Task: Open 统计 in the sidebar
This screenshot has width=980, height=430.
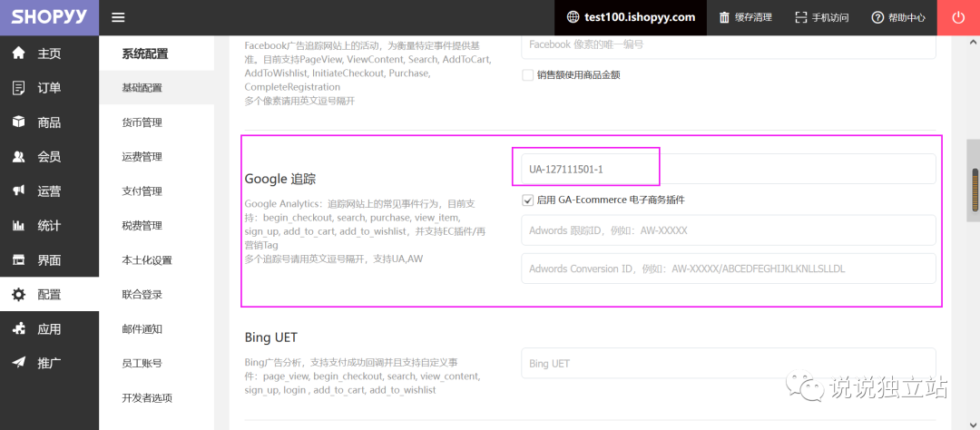Action: [x=49, y=226]
